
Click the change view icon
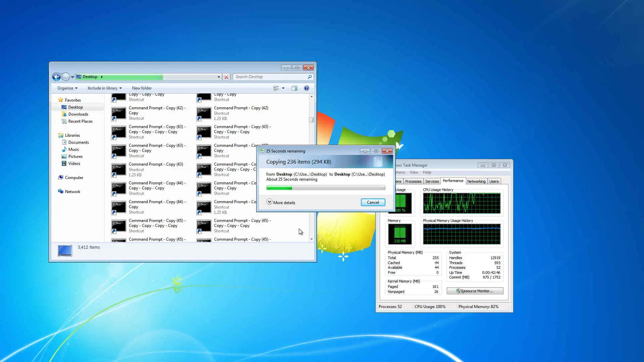tap(276, 88)
